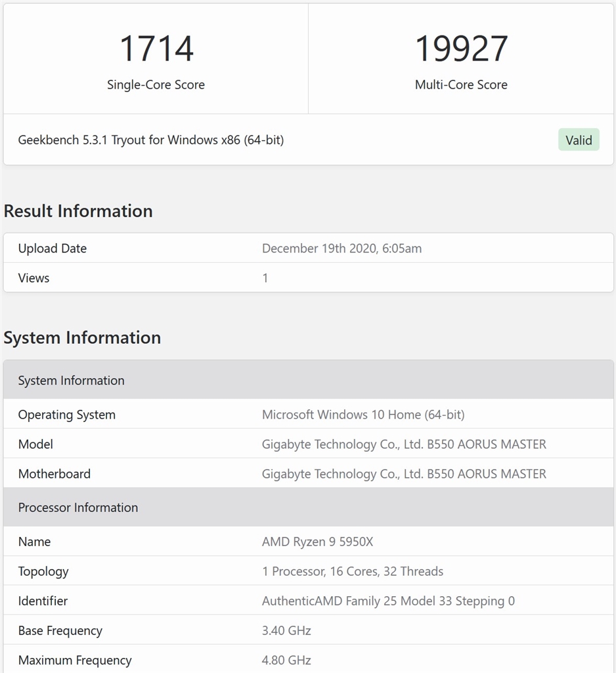Click the December 19th 2020 upload date value
The image size is (616, 673).
(341, 248)
